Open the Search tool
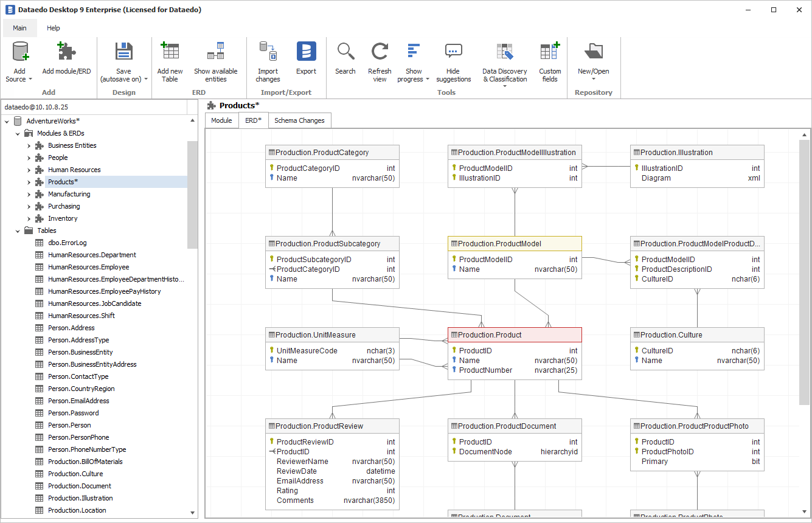Image resolution: width=812 pixels, height=523 pixels. [x=345, y=52]
